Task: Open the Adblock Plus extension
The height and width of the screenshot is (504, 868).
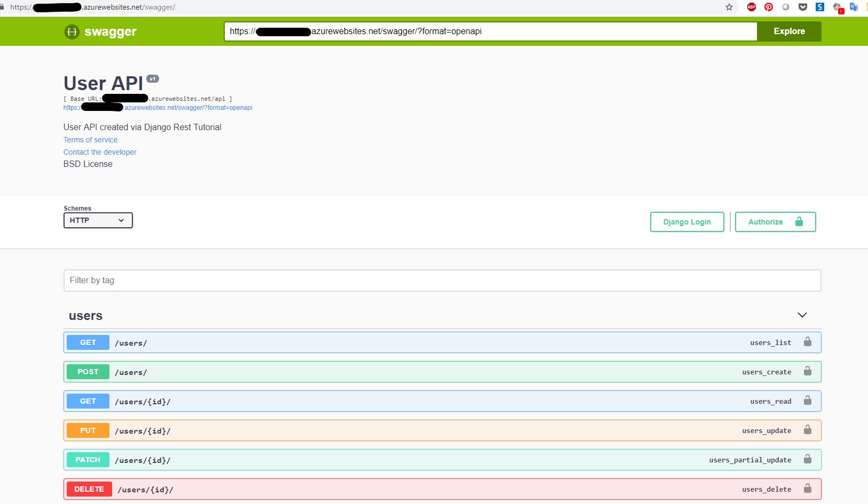Action: pyautogui.click(x=752, y=7)
